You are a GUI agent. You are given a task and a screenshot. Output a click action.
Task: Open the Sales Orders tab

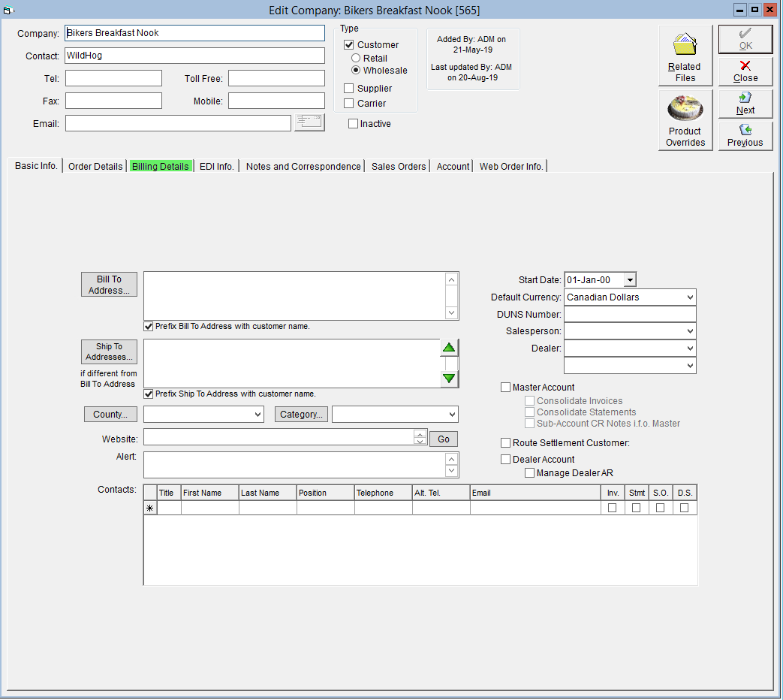click(399, 167)
